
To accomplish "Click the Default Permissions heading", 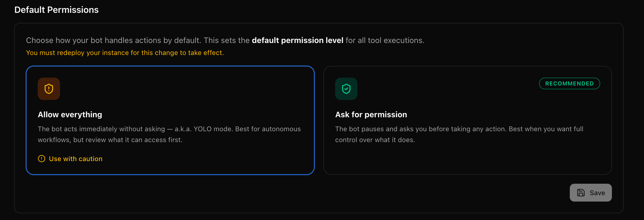I will [x=56, y=10].
